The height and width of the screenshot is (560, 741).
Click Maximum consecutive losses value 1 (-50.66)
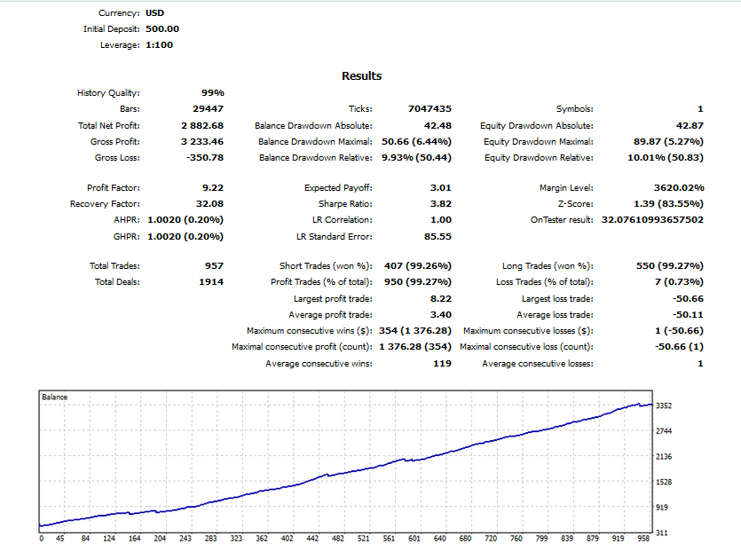(x=679, y=331)
